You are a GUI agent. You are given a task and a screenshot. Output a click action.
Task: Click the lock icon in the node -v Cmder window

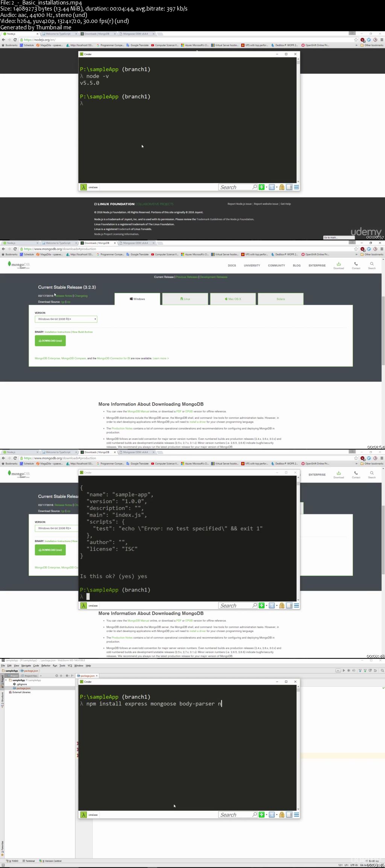pyautogui.click(x=282, y=187)
